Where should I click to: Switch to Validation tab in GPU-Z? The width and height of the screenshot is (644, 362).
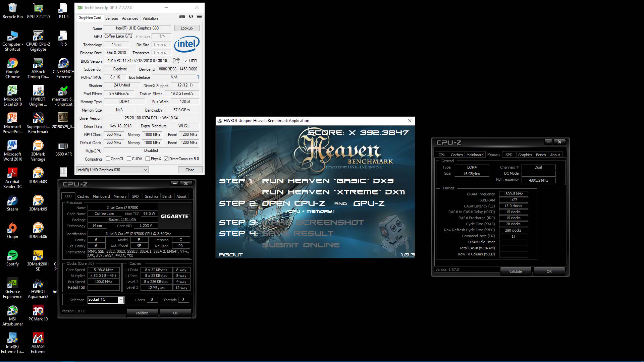pyautogui.click(x=150, y=18)
